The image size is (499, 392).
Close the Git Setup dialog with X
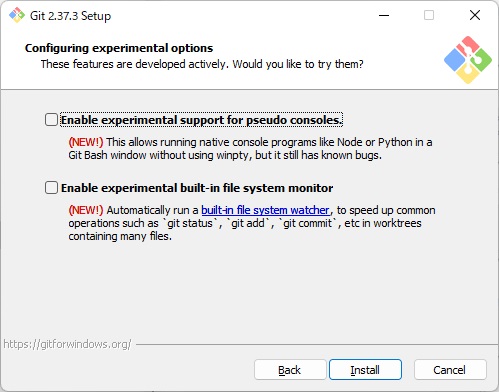[475, 15]
